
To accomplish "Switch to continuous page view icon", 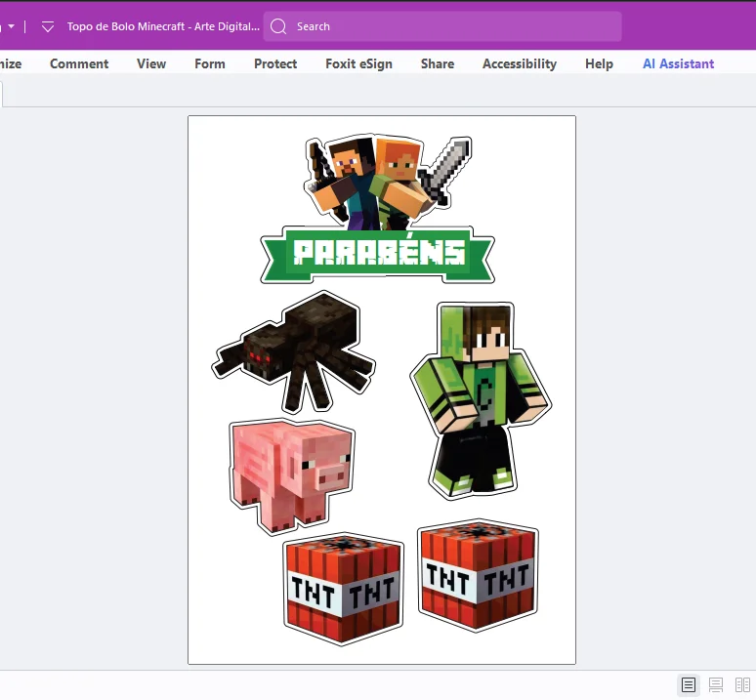I will [x=716, y=684].
